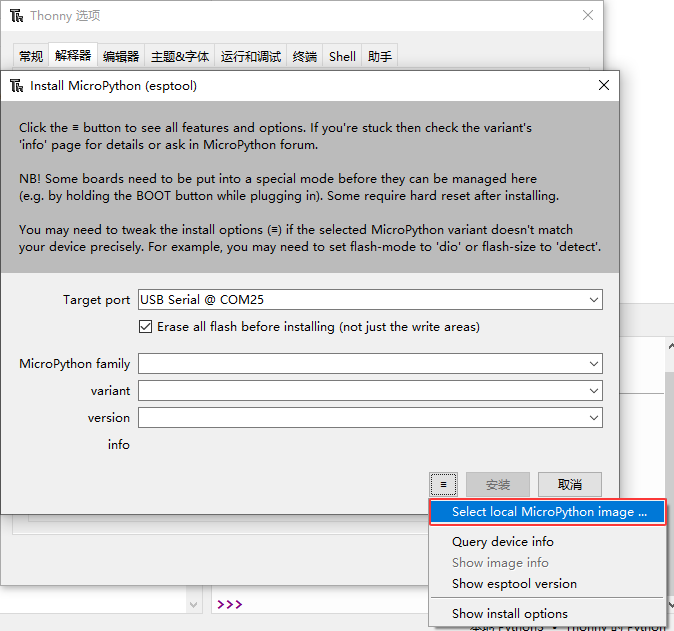Expand the version dropdown list

click(594, 418)
